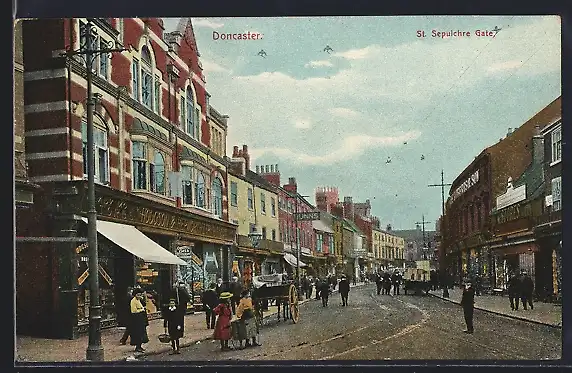The image size is (572, 373).
Task: Click the pair of birds near the Doncaster title
Action: tap(294, 51)
